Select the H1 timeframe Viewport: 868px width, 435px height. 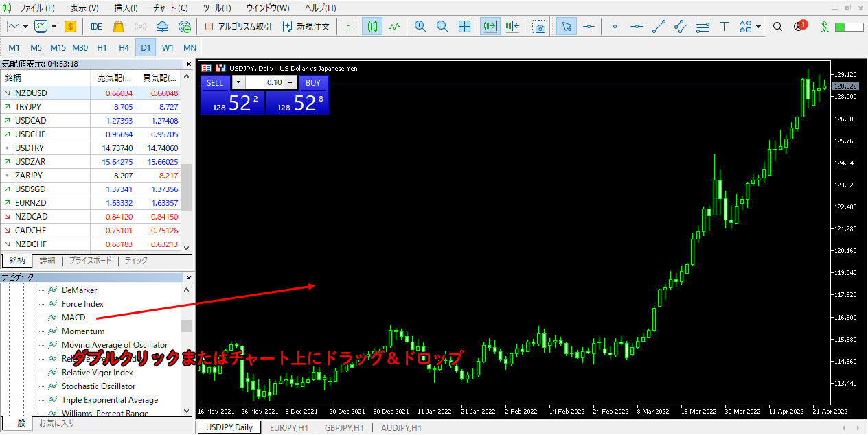point(102,47)
